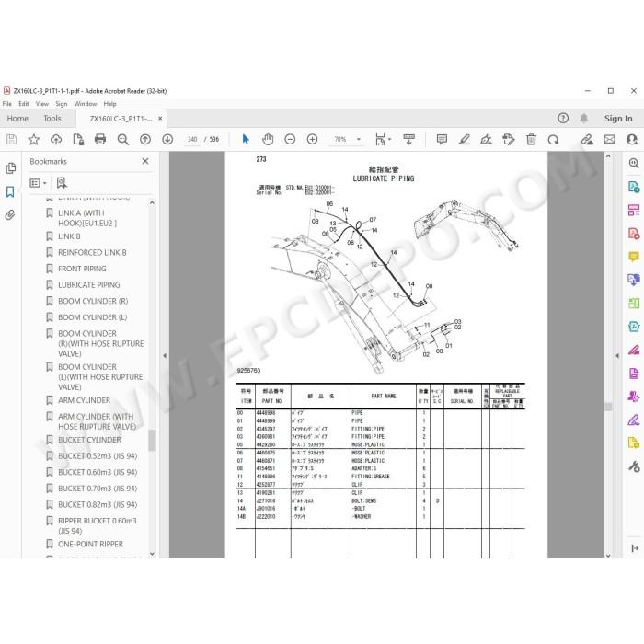Rotate the page view icon
The image size is (644, 644).
(553, 140)
